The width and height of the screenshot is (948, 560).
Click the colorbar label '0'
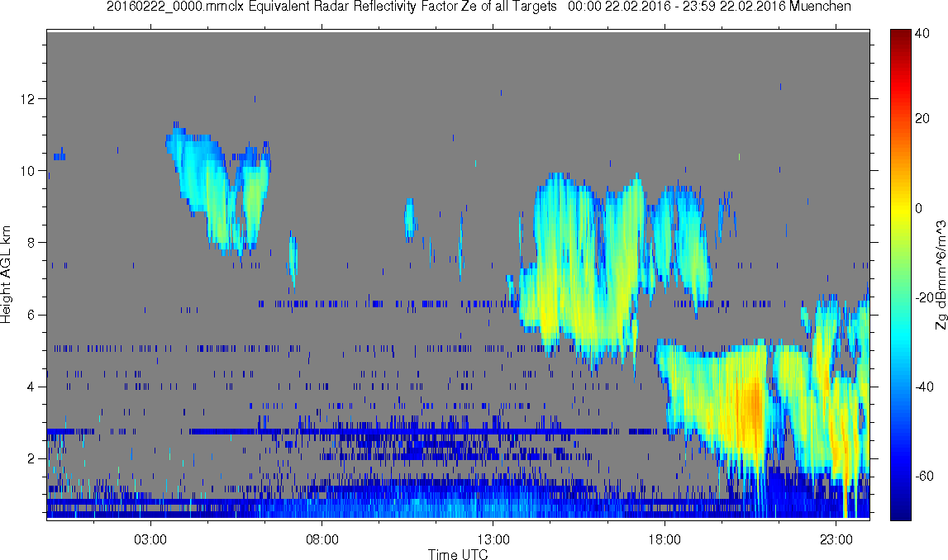[x=918, y=208]
